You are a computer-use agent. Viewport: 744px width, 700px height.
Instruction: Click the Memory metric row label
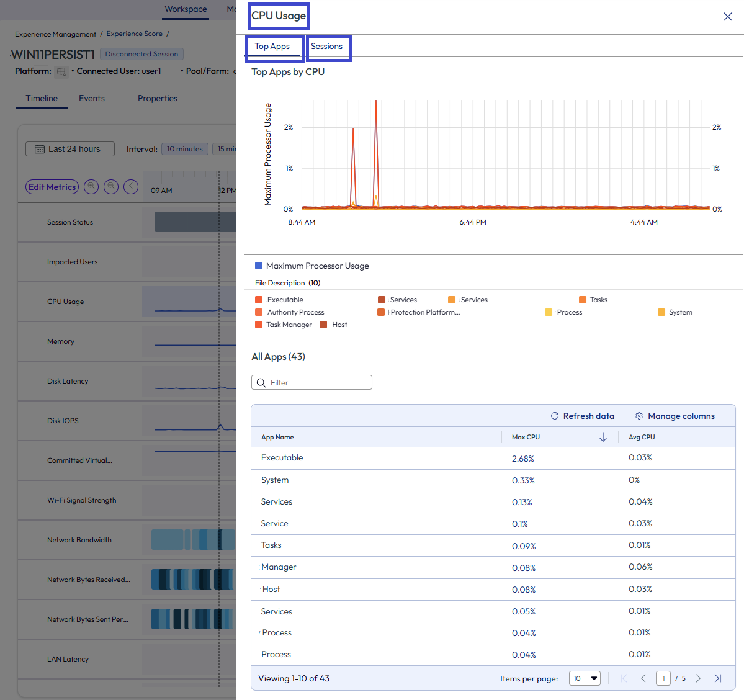pyautogui.click(x=61, y=342)
